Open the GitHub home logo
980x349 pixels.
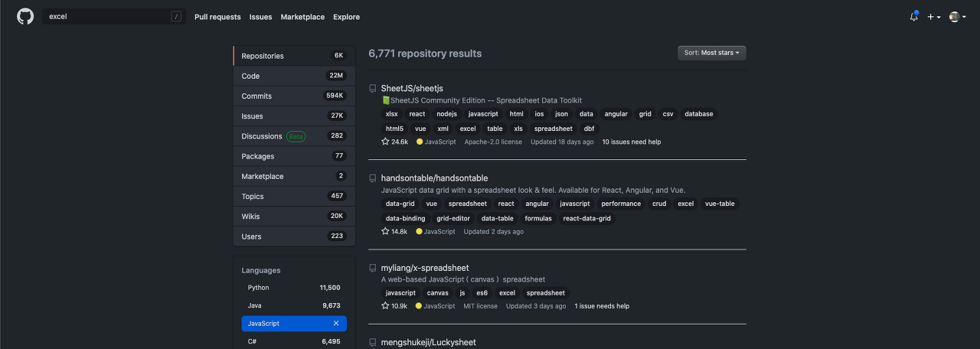tap(25, 17)
